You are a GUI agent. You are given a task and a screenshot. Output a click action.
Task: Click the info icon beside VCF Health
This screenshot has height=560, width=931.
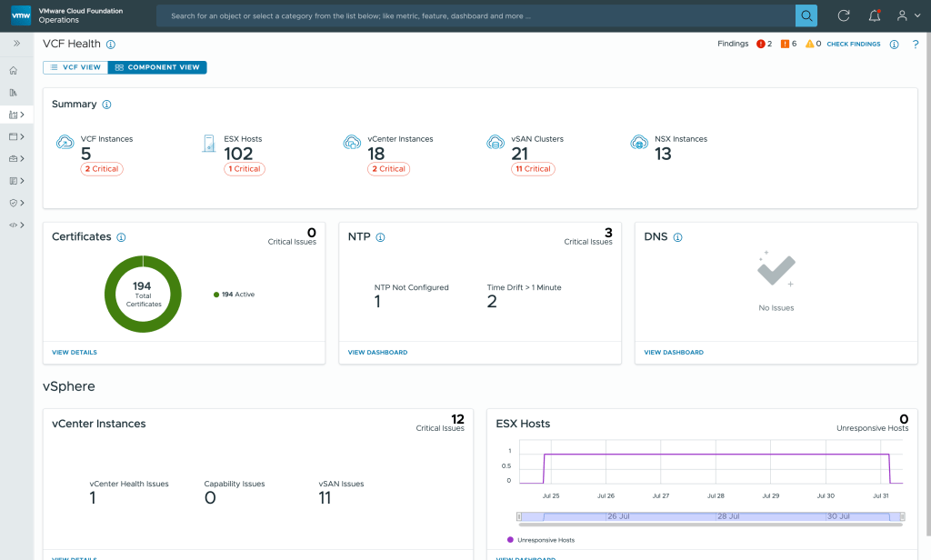tap(111, 44)
